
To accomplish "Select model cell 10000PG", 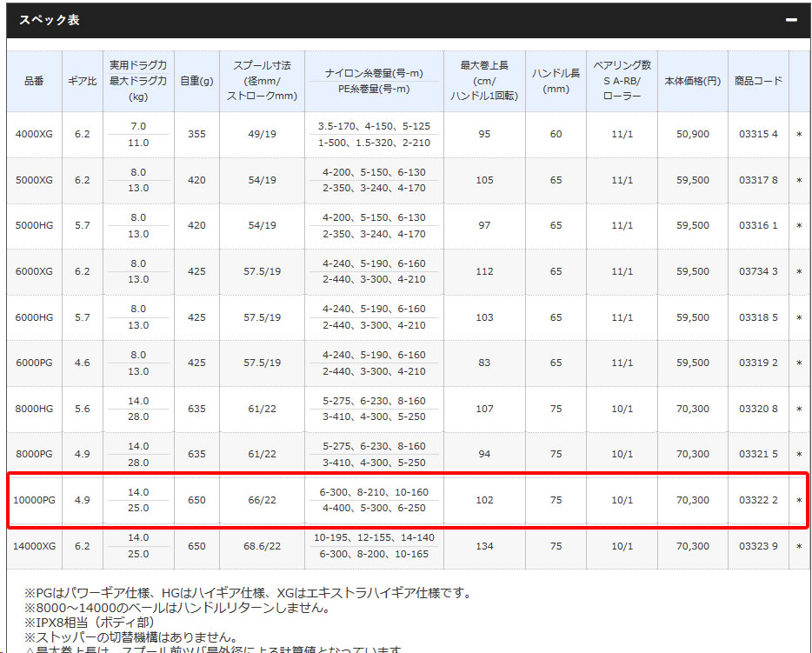I will (x=34, y=500).
